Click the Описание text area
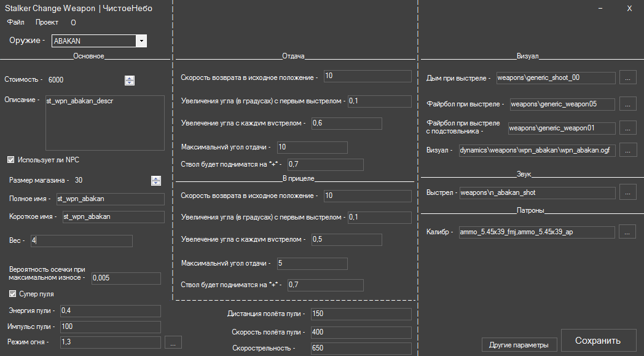 [104, 123]
